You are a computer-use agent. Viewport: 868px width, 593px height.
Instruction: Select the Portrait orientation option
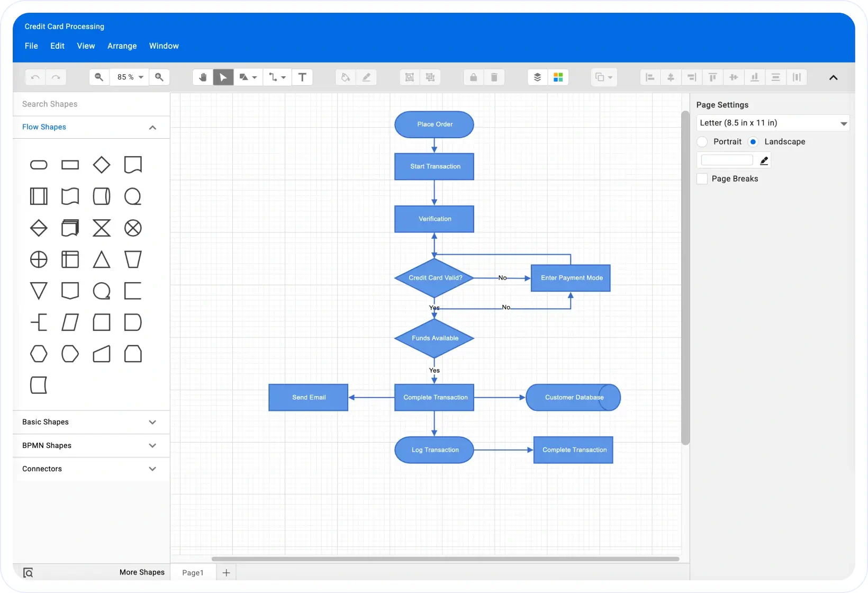(702, 142)
